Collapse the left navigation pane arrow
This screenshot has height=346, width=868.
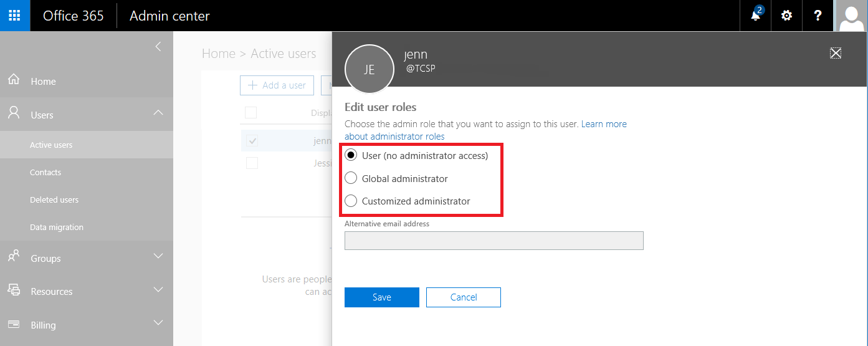coord(158,46)
